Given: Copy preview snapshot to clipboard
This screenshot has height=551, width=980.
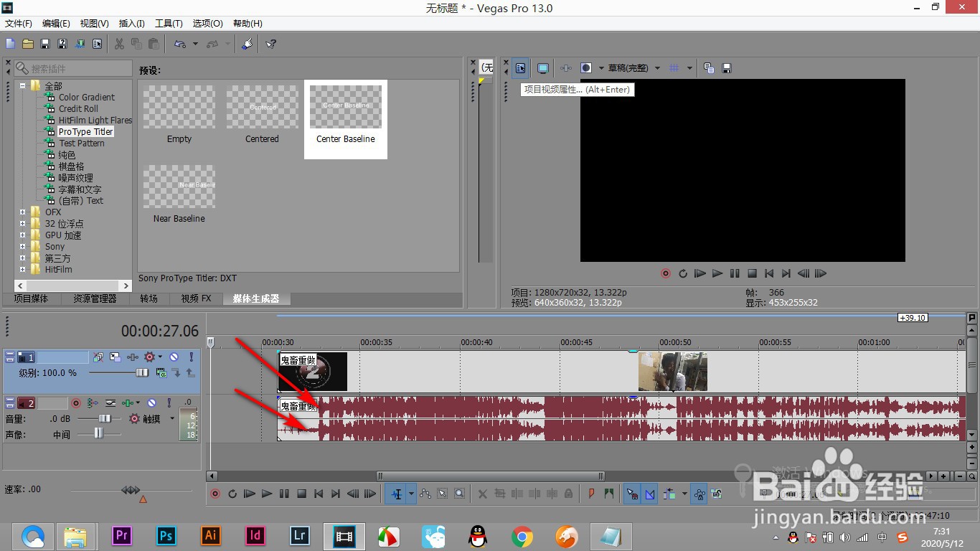Looking at the screenshot, I should click(709, 68).
